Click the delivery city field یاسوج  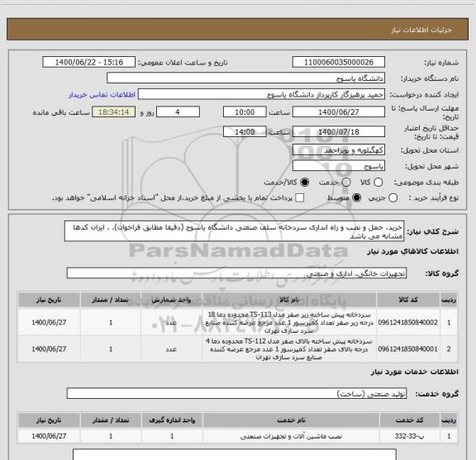[x=339, y=166]
